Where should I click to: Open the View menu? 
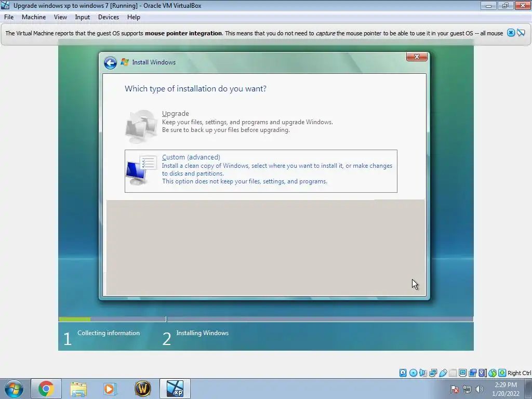pyautogui.click(x=60, y=17)
